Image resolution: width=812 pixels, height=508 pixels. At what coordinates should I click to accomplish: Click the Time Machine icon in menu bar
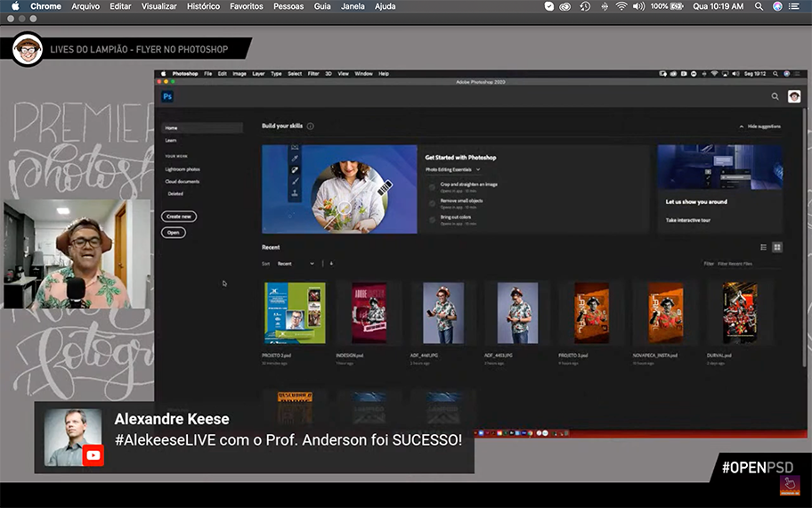tap(585, 6)
